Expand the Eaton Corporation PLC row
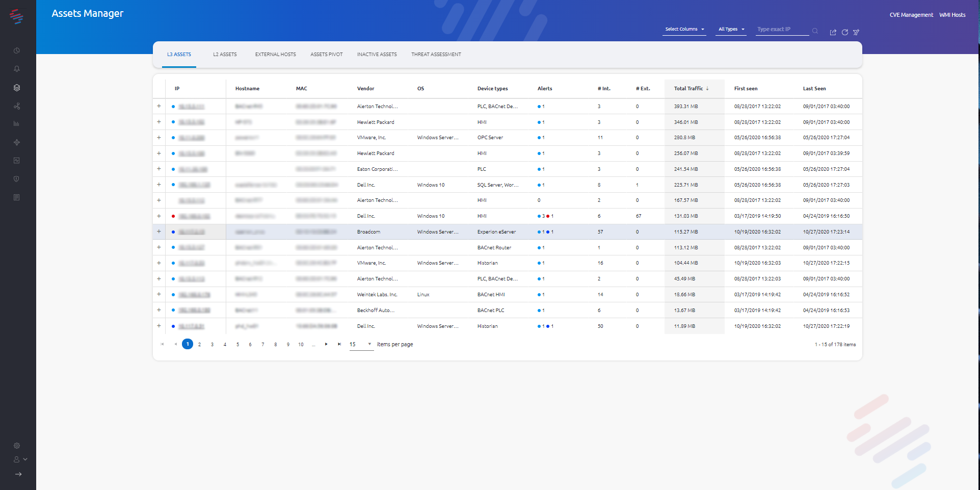The width and height of the screenshot is (980, 490). (x=159, y=169)
